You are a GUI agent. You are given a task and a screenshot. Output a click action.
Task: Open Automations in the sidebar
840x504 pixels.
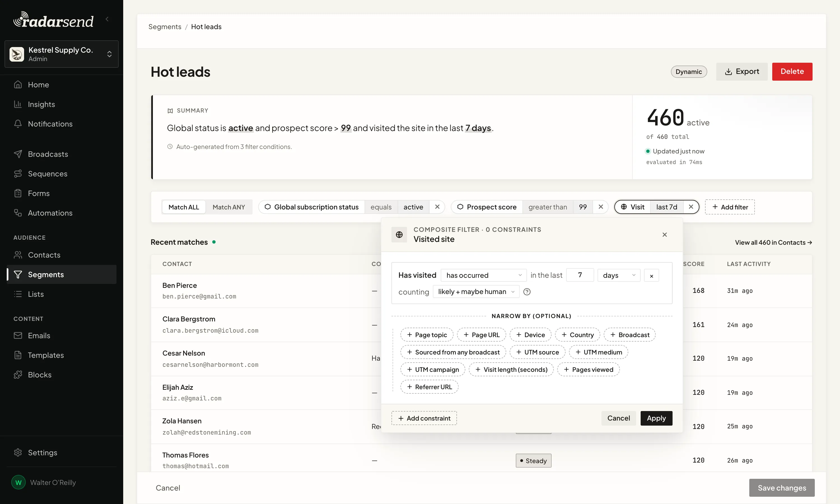[61, 213]
